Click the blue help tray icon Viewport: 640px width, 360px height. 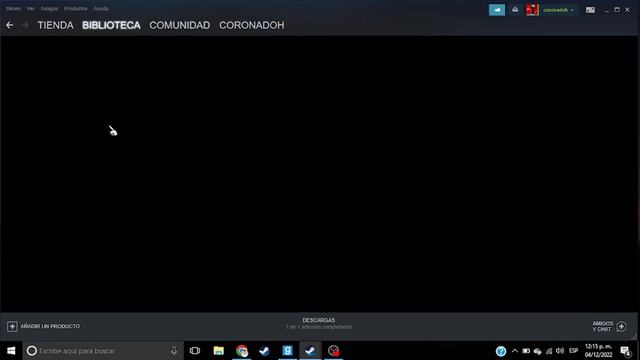[501, 351]
